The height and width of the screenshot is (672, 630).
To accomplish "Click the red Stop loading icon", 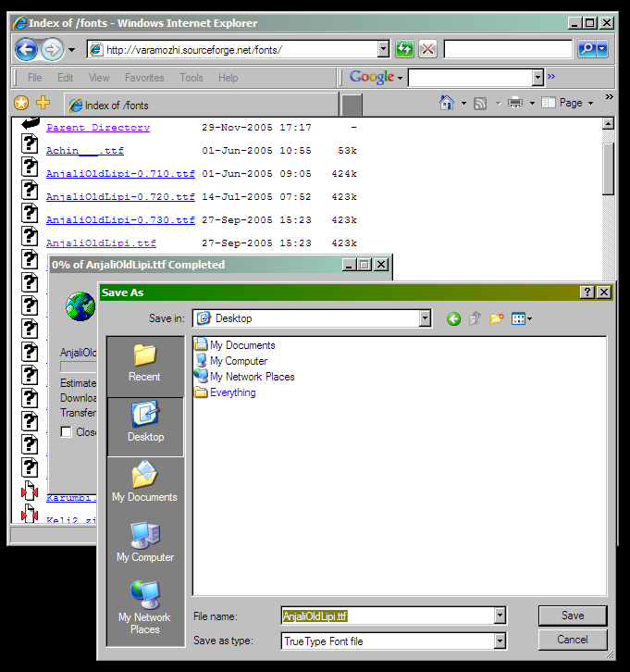I will (x=427, y=49).
